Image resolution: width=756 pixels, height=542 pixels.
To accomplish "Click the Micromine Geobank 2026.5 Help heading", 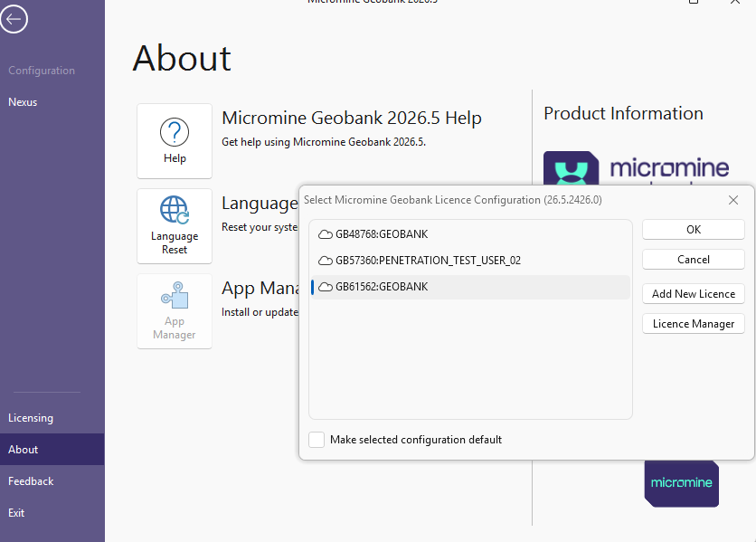I will (x=352, y=119).
